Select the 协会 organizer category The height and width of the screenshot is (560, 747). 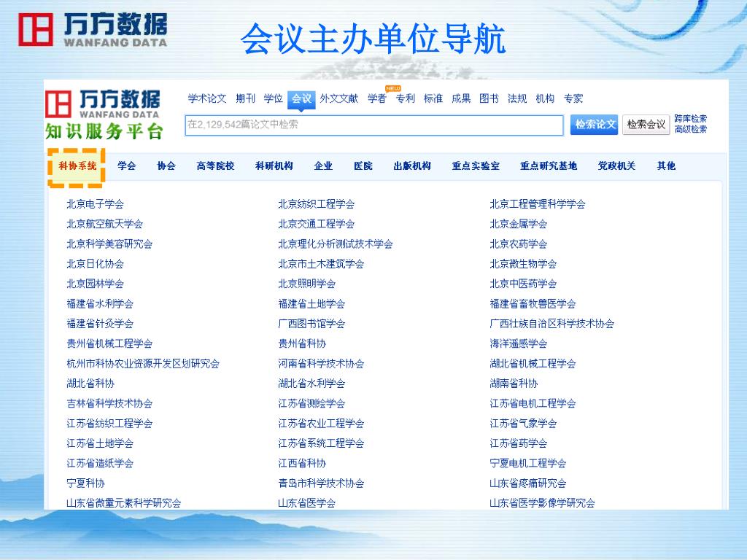click(166, 166)
